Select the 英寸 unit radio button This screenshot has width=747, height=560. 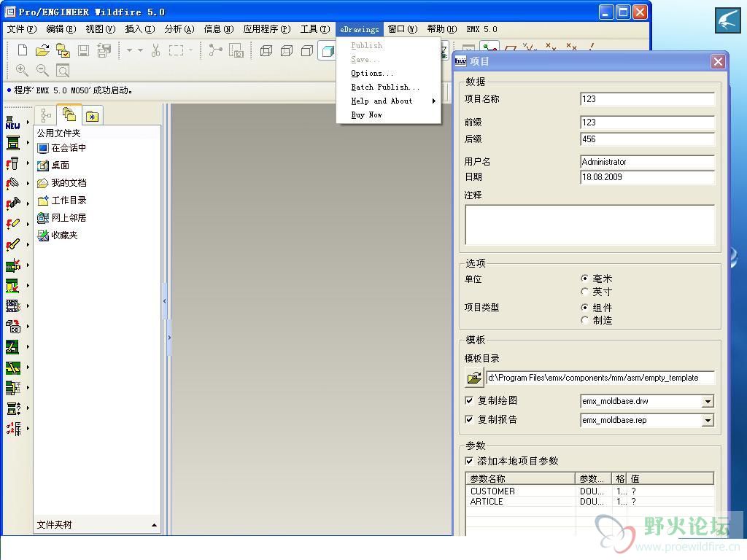coord(584,292)
